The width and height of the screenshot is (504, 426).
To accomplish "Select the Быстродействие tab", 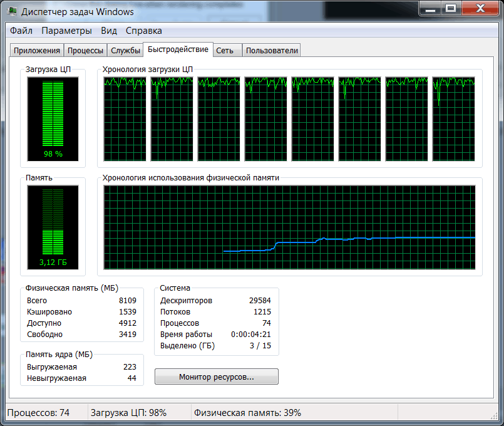I will click(178, 49).
